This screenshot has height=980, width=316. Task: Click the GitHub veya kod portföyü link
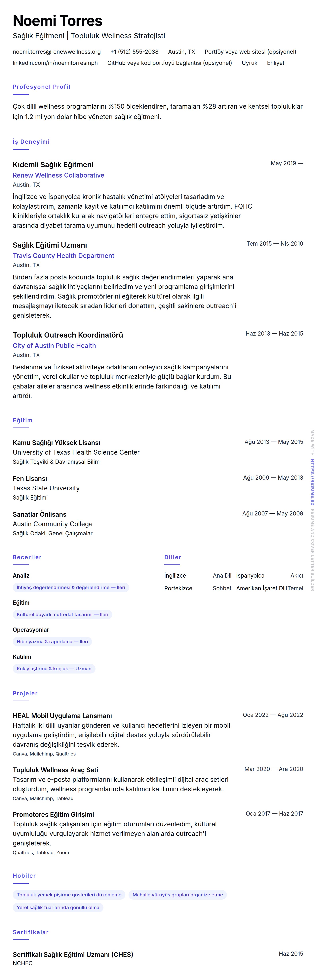coord(169,63)
